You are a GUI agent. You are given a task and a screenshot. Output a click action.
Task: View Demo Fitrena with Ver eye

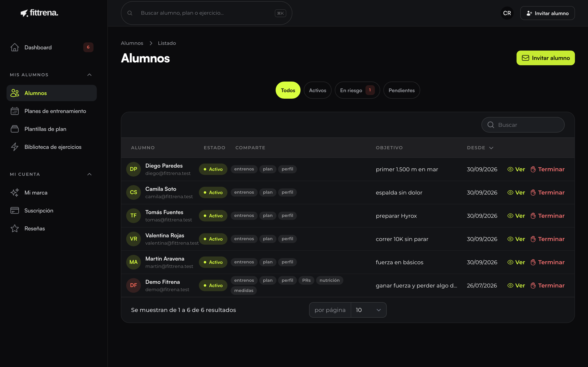click(x=516, y=285)
